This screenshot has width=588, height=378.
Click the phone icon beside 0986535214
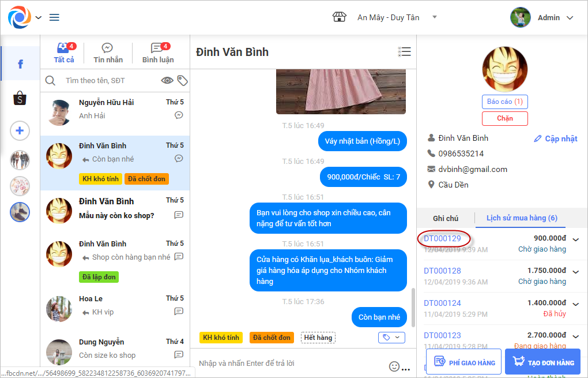pyautogui.click(x=431, y=153)
